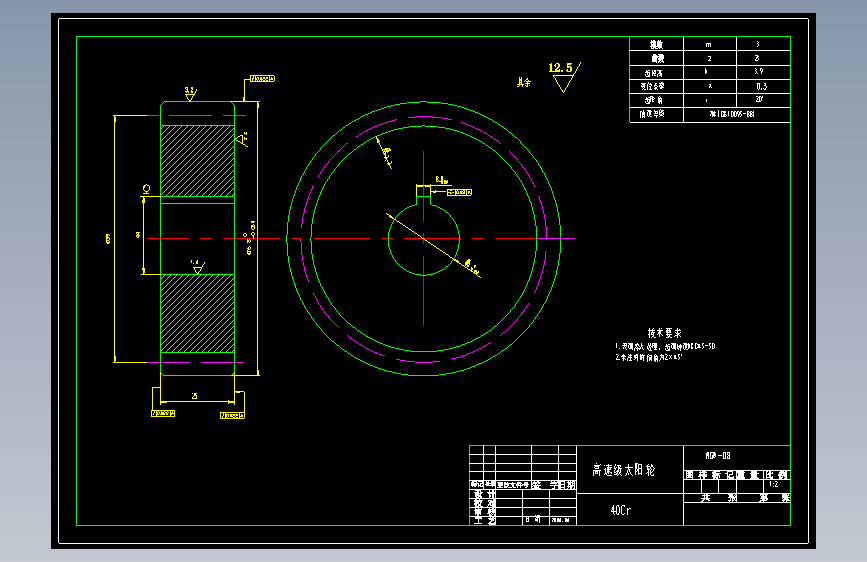This screenshot has width=867, height=562.
Task: Click the '12.5' surface roughness value
Action: (x=560, y=67)
